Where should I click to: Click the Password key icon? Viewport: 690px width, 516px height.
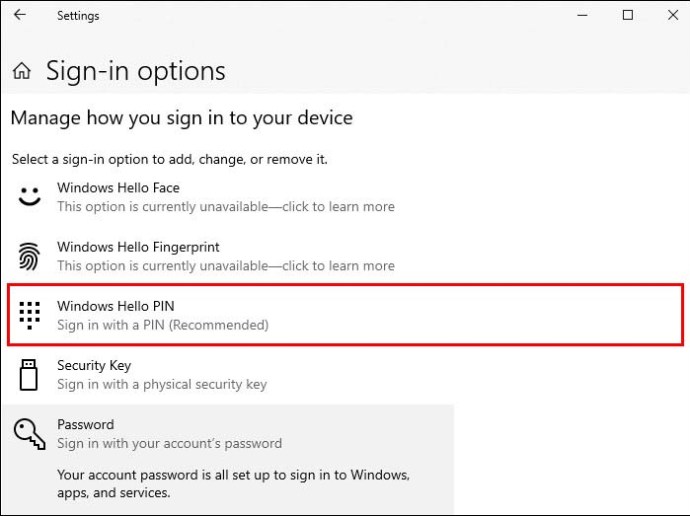coord(29,433)
